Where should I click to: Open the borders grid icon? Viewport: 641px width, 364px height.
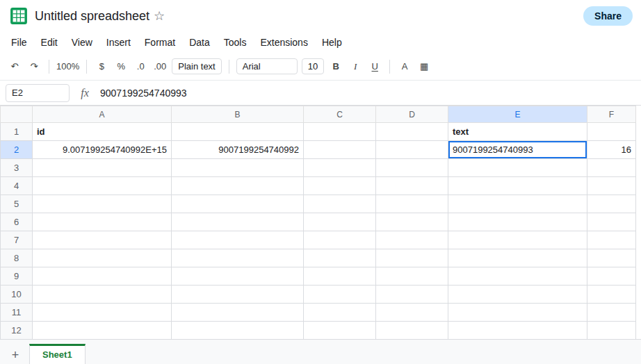pyautogui.click(x=424, y=67)
